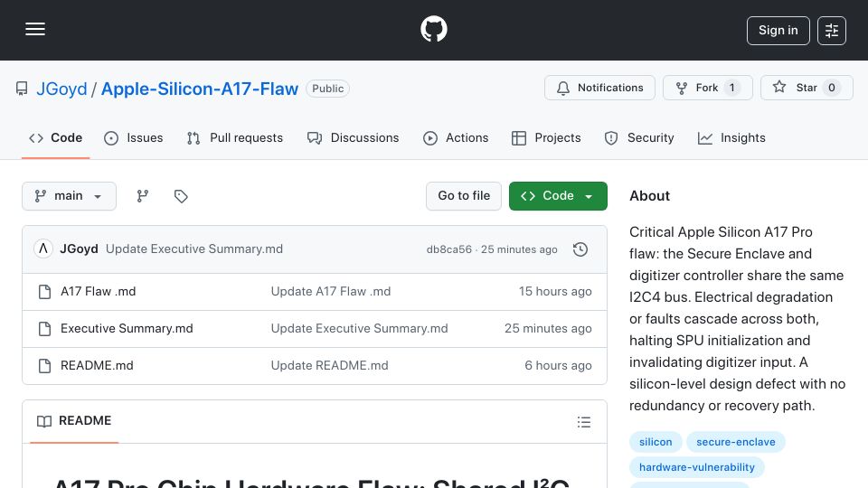Open the fork count badge showing 1
Image resolution: width=868 pixels, height=488 pixels.
click(x=731, y=88)
